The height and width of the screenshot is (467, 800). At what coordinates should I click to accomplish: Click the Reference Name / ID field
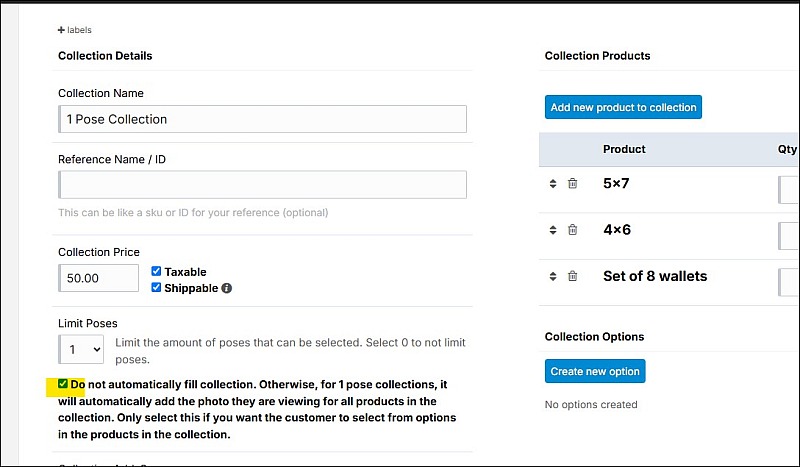click(x=262, y=185)
